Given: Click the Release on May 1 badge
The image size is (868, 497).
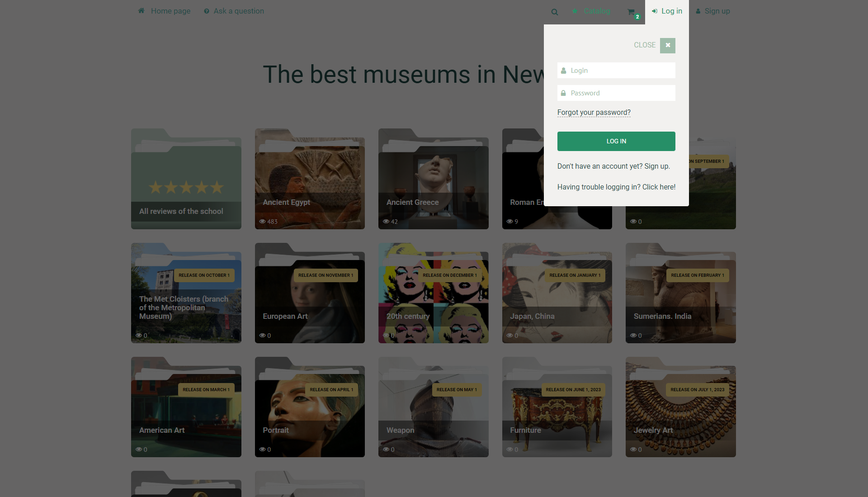Looking at the screenshot, I should [457, 390].
